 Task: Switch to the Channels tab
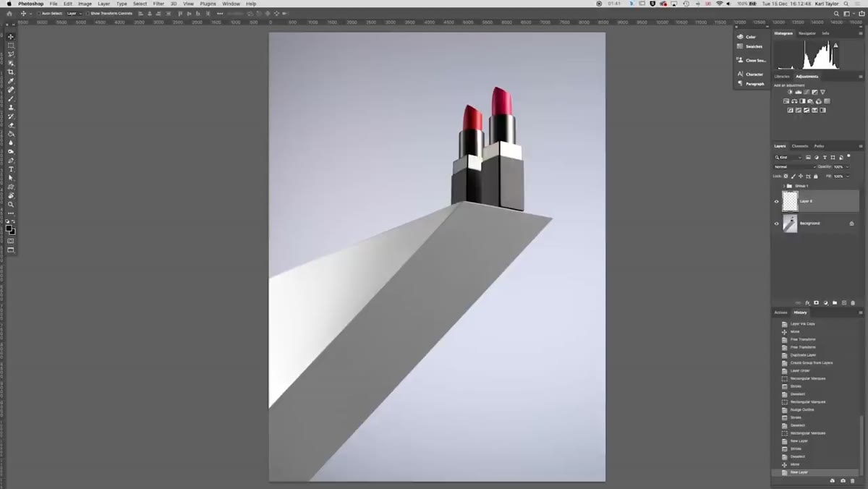point(800,146)
